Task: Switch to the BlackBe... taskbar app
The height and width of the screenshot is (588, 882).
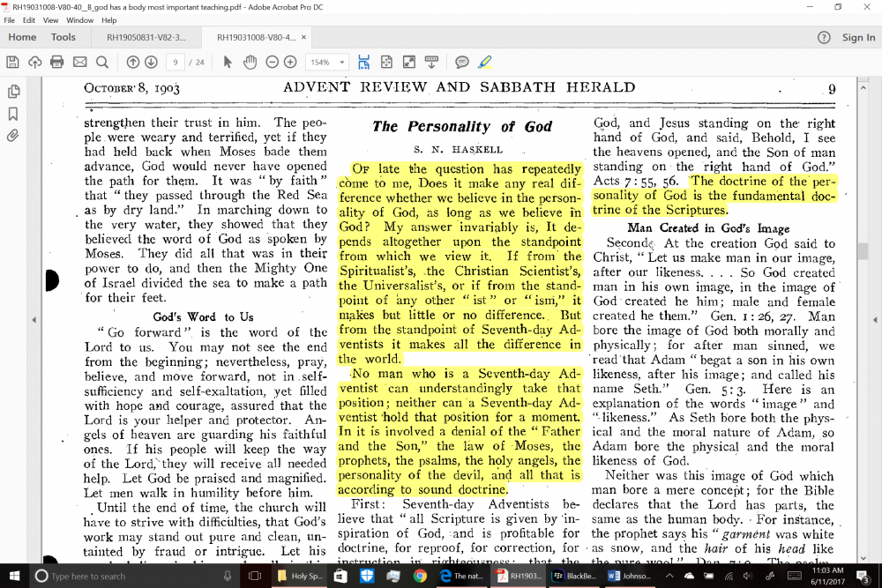Action: 574,576
